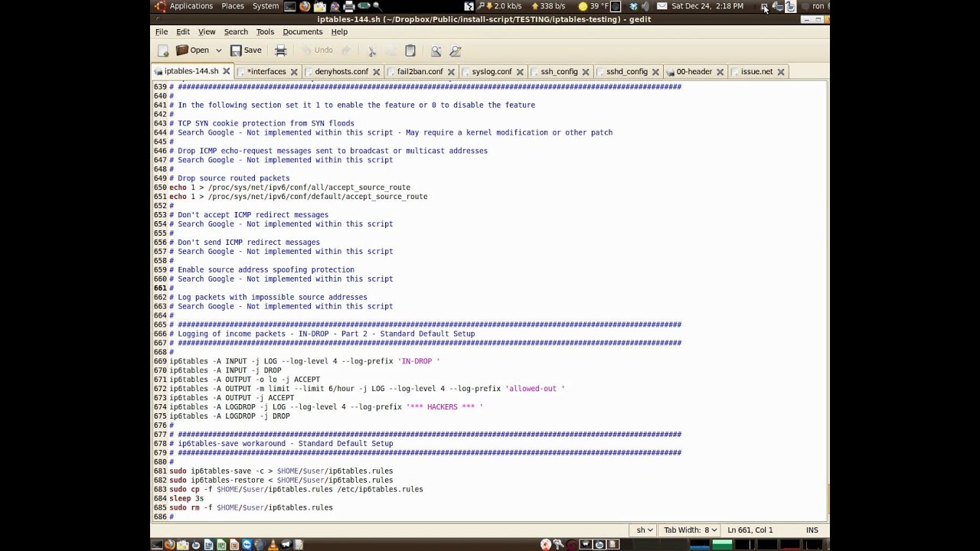Open the View menu
The image size is (980, 551).
(207, 31)
